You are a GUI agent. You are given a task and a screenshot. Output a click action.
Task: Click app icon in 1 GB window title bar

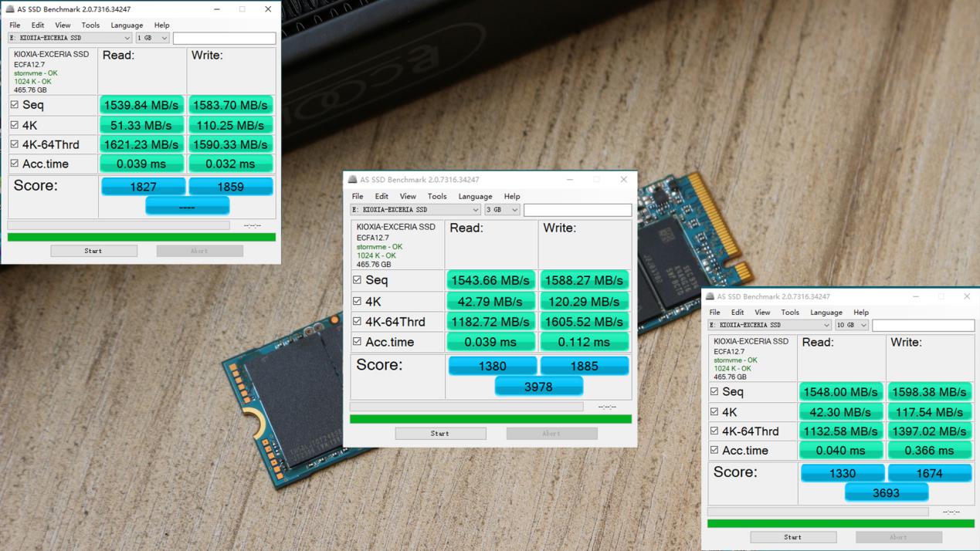10,9
